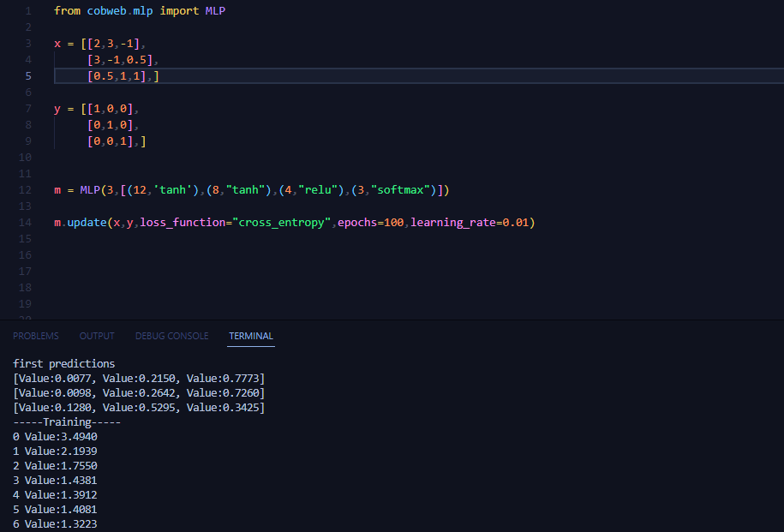
Task: Click the list [3,-1,0.5] on line 4
Action: [x=120, y=60]
